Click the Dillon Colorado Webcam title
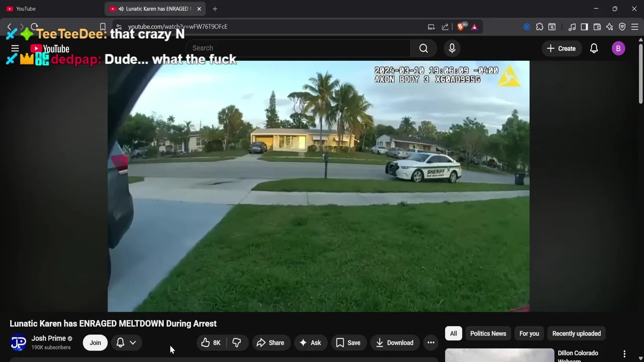Screen dimensions: 644x362 click(x=578, y=355)
